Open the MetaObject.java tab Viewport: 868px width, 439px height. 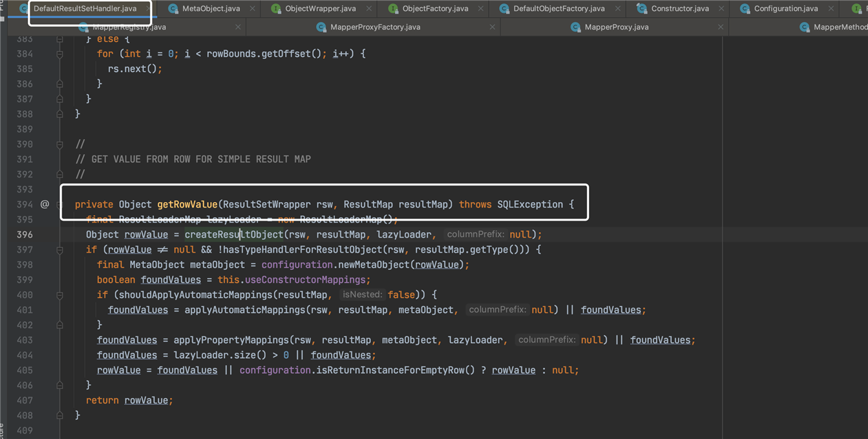click(210, 8)
